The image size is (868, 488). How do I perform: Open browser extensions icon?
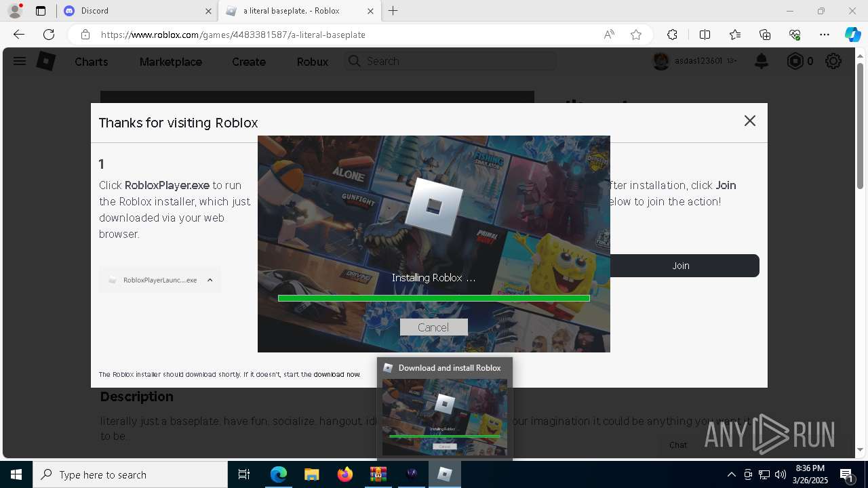[x=672, y=35]
